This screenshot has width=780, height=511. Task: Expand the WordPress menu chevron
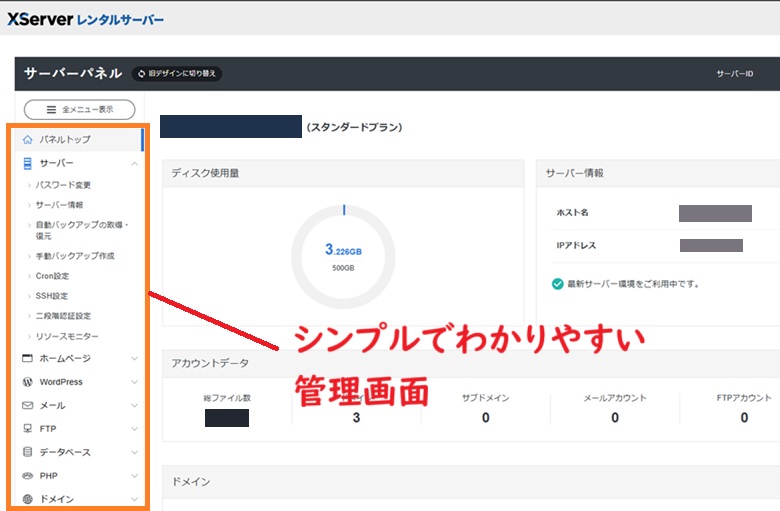tap(134, 382)
